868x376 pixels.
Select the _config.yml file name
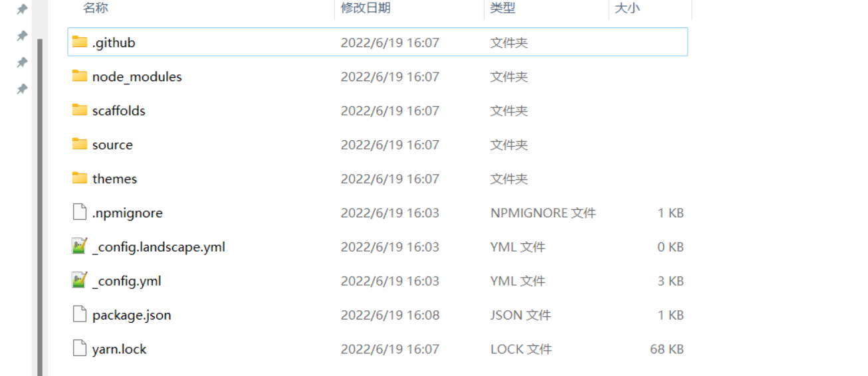click(127, 281)
